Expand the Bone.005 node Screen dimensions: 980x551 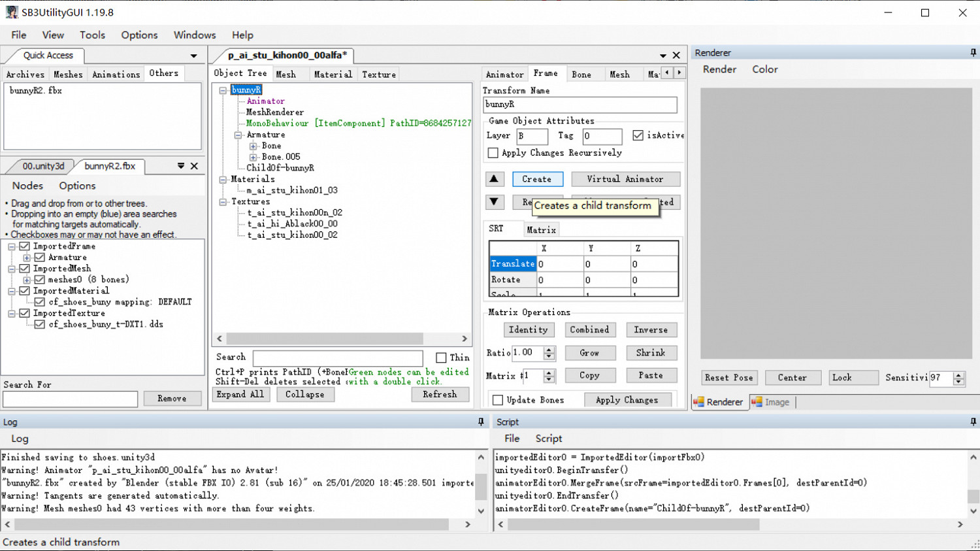click(x=253, y=157)
